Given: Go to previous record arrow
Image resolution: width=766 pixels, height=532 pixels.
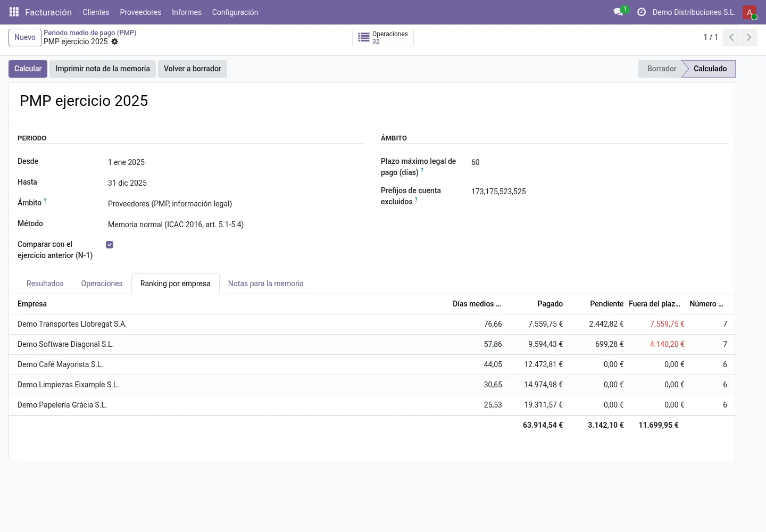Looking at the screenshot, I should point(731,37).
